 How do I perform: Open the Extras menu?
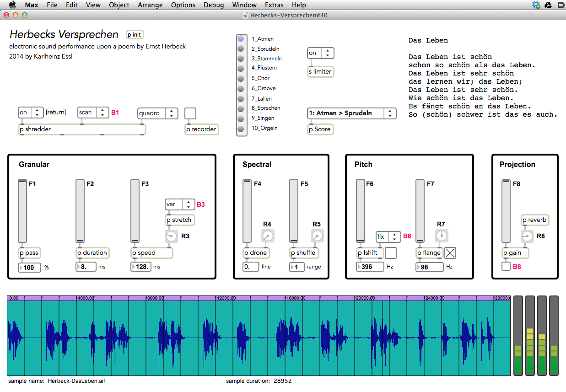(274, 5)
